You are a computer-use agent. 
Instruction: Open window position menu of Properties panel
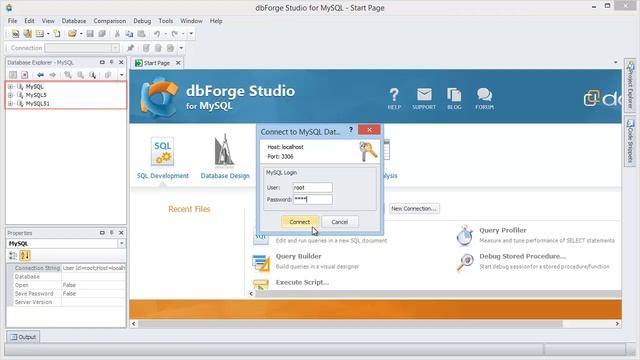[102, 232]
